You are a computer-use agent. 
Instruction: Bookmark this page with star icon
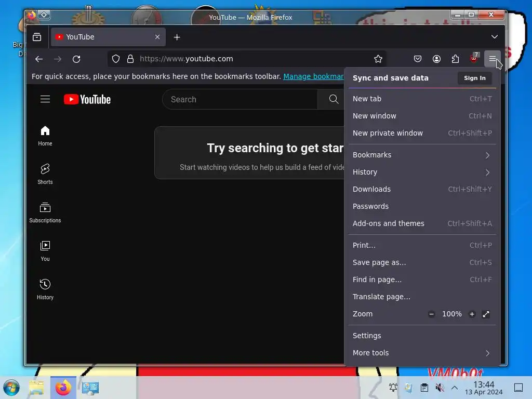coord(378,59)
